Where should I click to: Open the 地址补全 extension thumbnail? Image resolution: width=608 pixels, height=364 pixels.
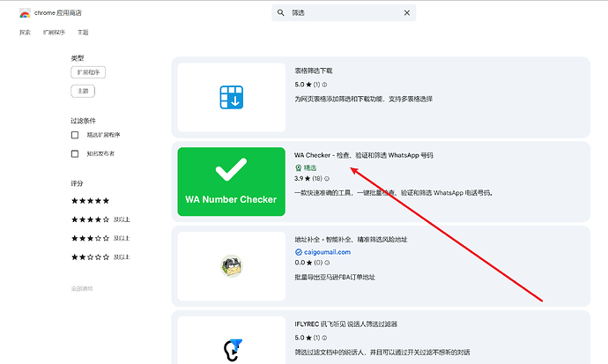click(232, 266)
